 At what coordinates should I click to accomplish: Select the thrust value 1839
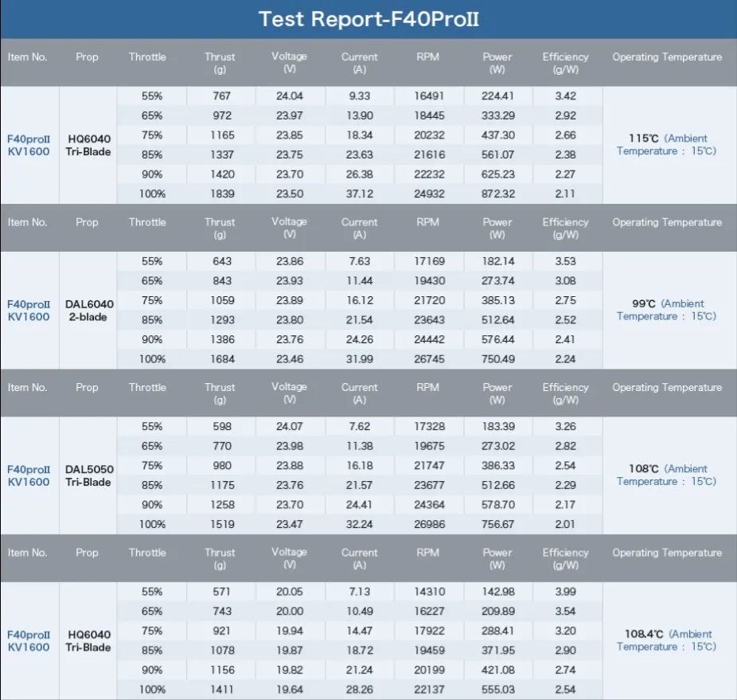click(222, 194)
